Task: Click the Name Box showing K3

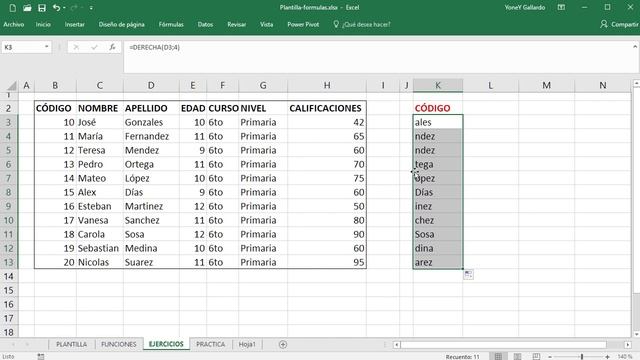Action: (x=22, y=47)
